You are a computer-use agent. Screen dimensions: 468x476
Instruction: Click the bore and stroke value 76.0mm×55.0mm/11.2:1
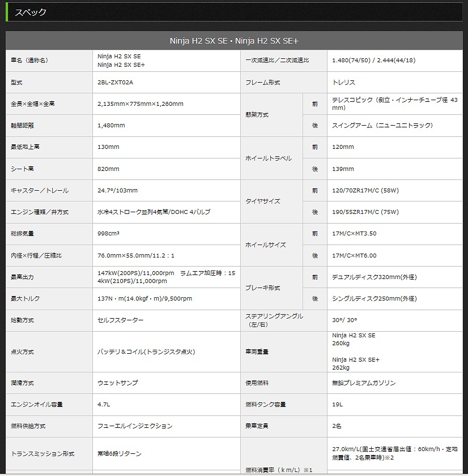[136, 256]
